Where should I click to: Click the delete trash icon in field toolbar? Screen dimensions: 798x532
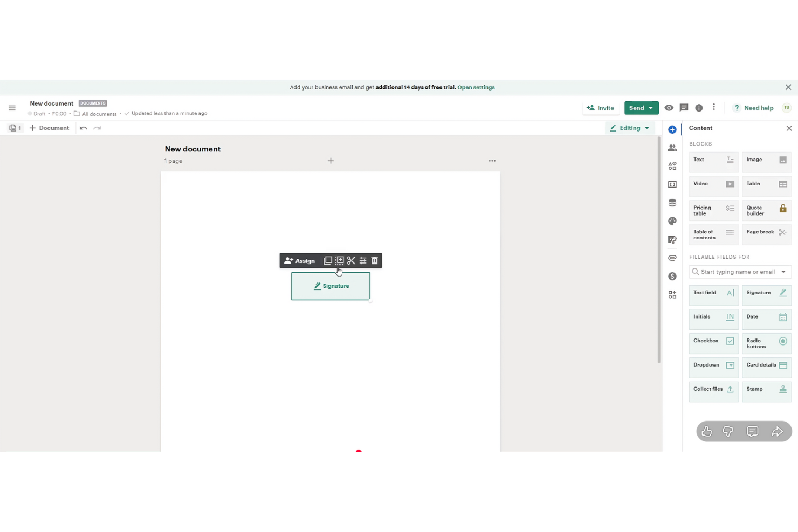click(374, 261)
